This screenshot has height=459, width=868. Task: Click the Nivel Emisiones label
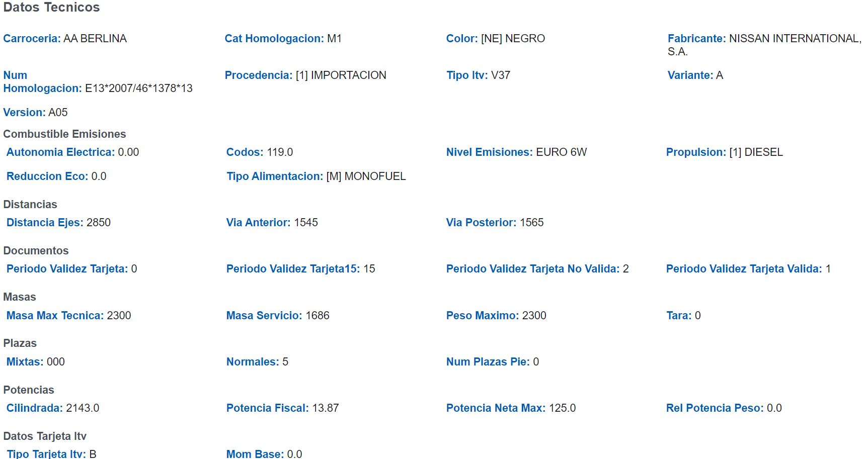pos(489,152)
